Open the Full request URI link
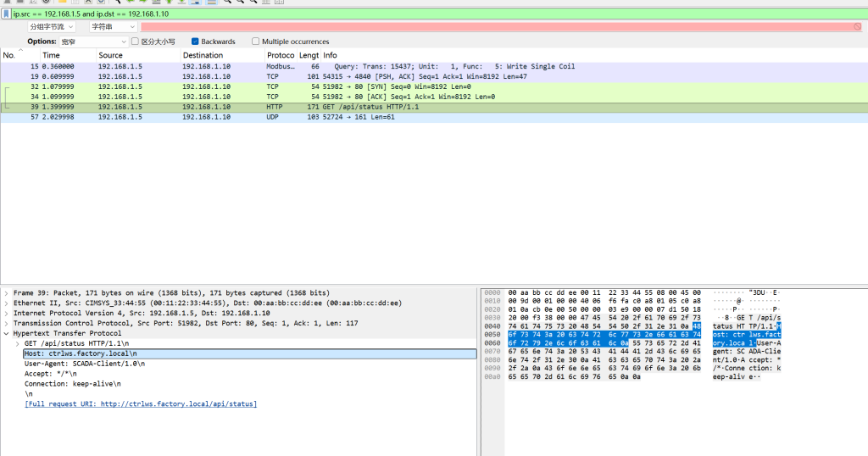Image resolution: width=868 pixels, height=456 pixels. (x=141, y=404)
